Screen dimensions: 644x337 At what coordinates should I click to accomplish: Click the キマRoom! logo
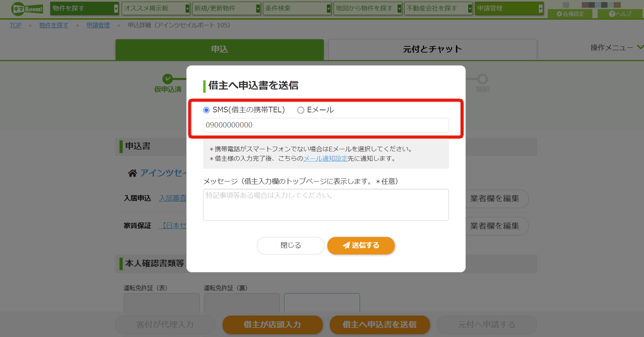pyautogui.click(x=27, y=9)
